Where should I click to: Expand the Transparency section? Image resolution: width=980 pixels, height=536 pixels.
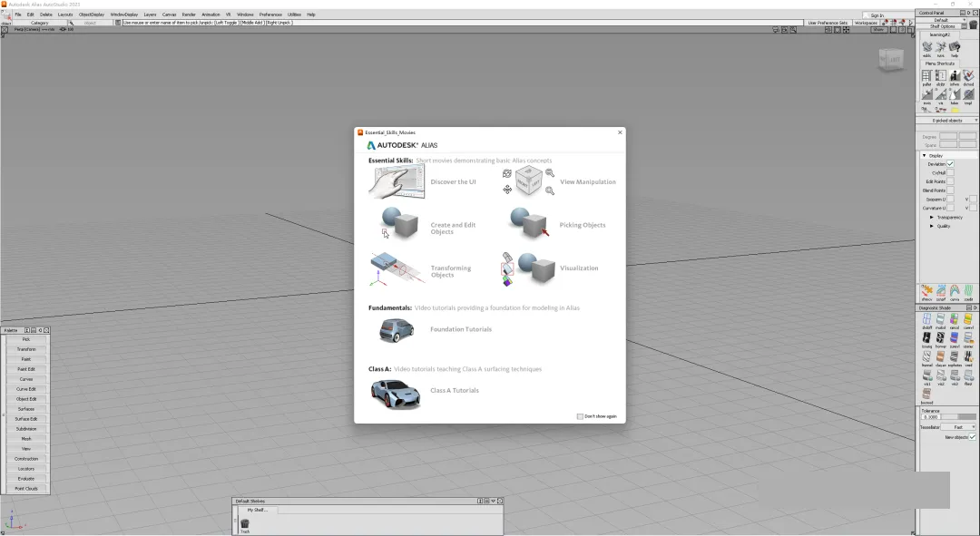point(932,218)
